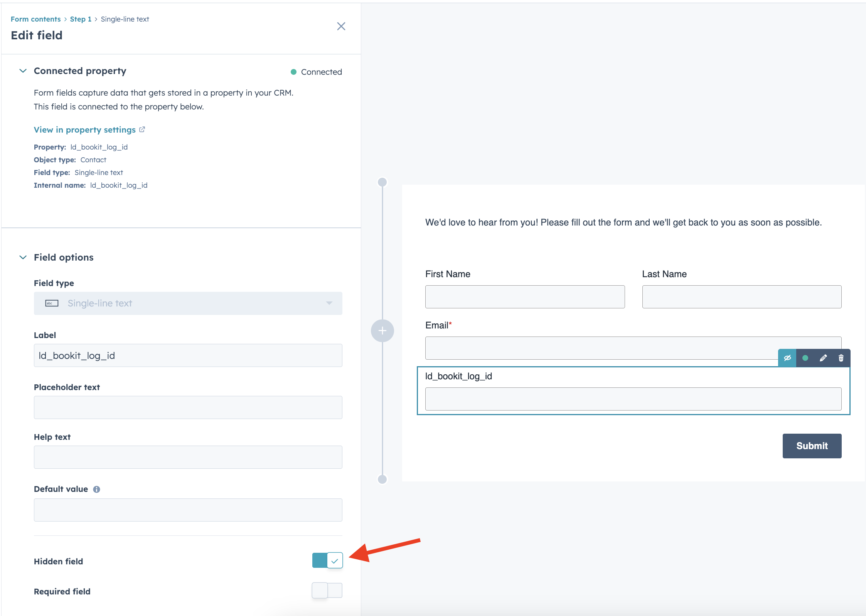
Task: Click the plus add-field circle icon
Action: point(382,330)
